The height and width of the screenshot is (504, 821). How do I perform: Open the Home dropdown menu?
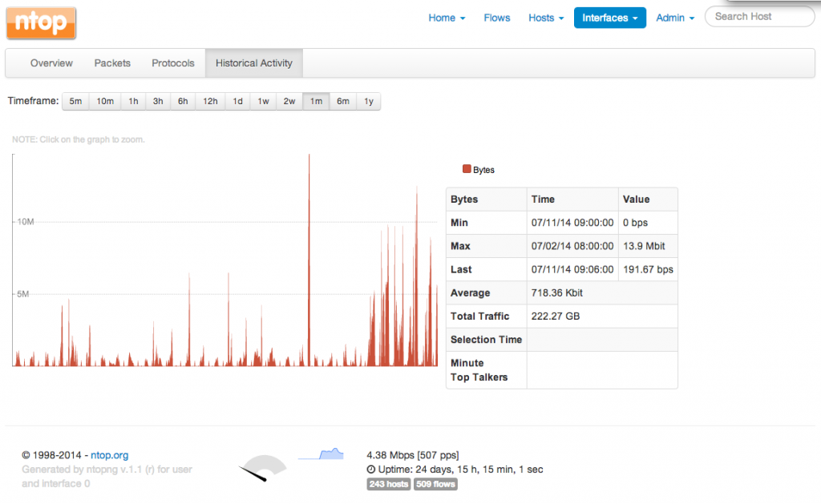click(447, 18)
